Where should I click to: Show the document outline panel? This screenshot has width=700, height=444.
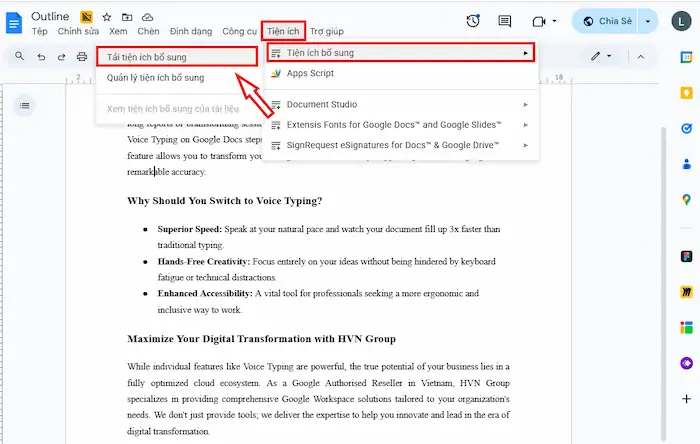click(25, 105)
